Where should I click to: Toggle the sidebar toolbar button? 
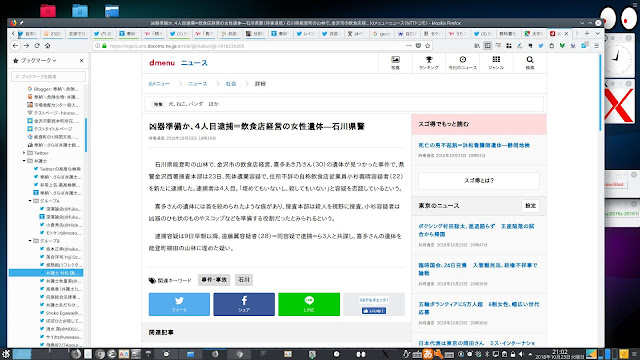click(487, 46)
